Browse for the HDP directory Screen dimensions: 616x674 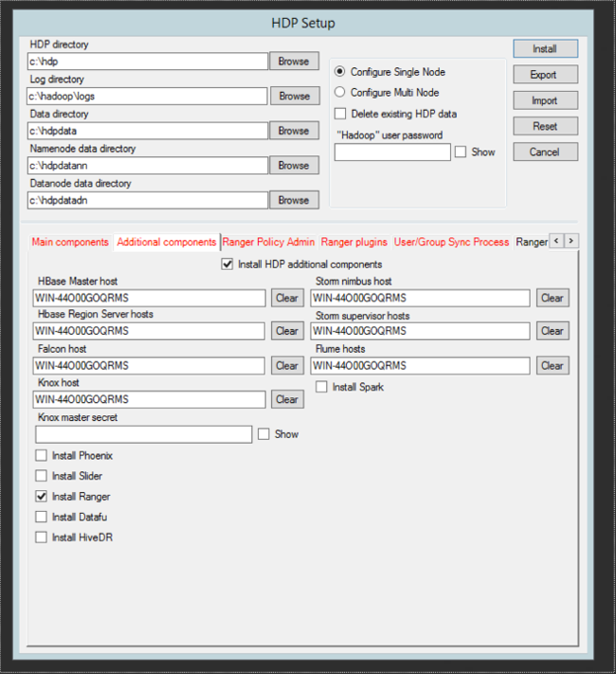pos(294,61)
